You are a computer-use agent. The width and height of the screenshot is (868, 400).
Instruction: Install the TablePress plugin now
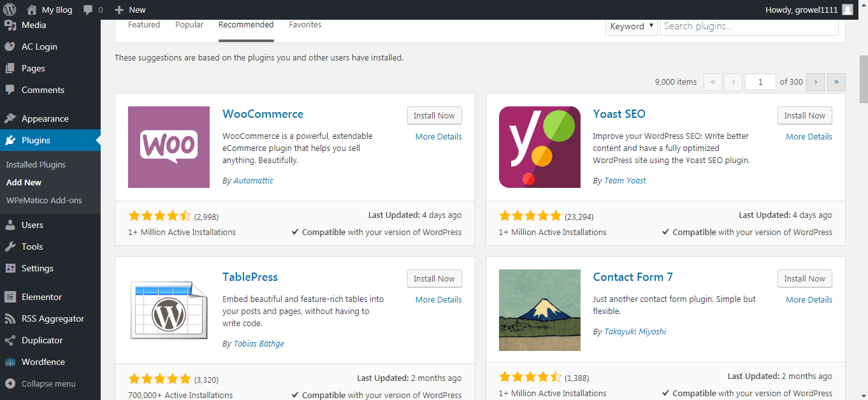434,278
